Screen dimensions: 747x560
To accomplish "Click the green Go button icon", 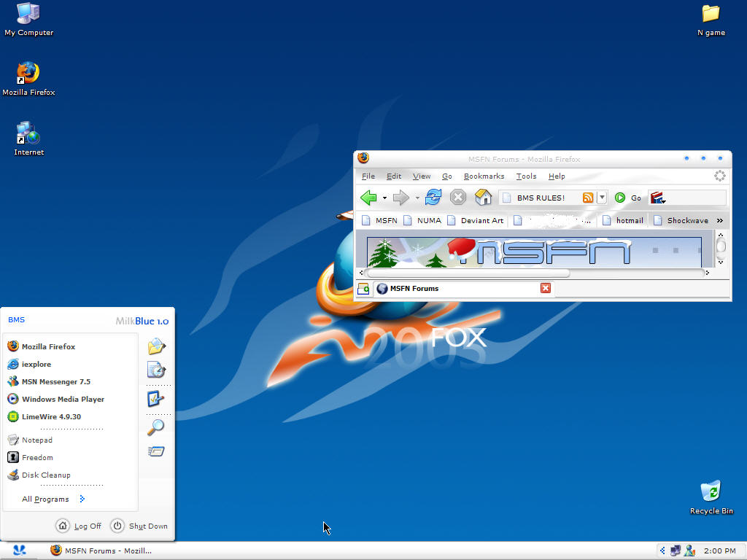I will [x=620, y=198].
